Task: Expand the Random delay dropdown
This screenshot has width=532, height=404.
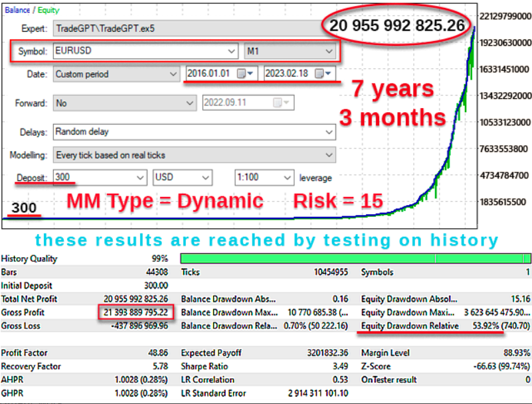Action: 329,132
